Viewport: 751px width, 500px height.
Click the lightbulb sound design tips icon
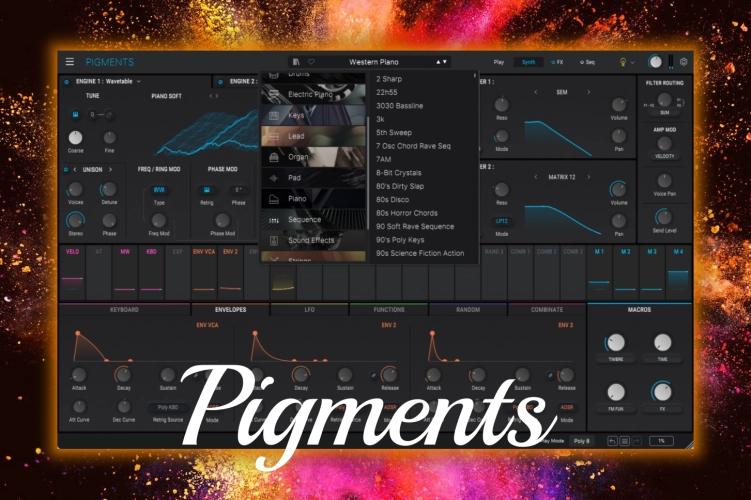623,62
